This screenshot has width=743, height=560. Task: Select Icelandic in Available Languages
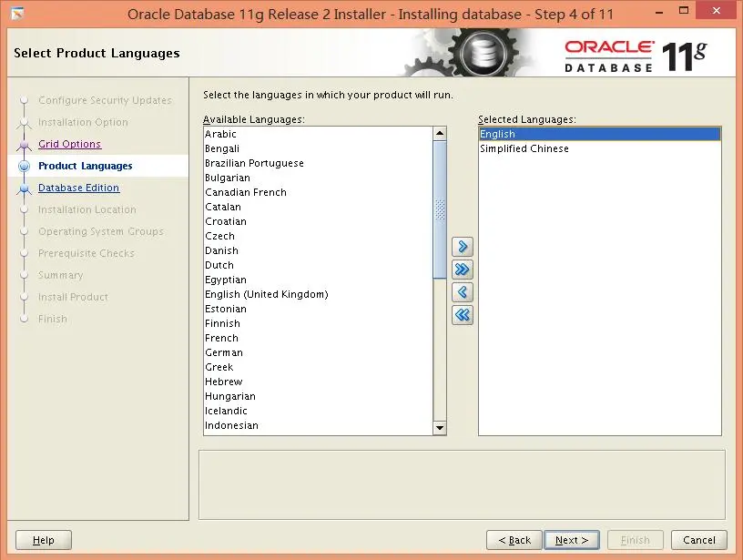(x=318, y=411)
